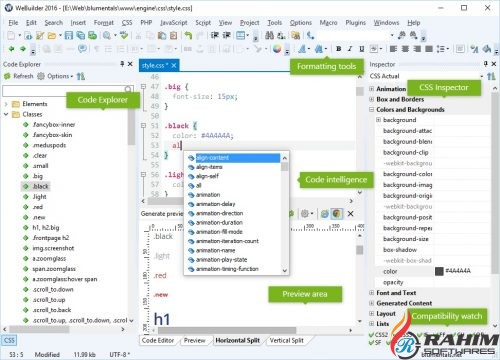The image size is (500, 360).
Task: Expand the Elements tree folder
Action: (6, 104)
